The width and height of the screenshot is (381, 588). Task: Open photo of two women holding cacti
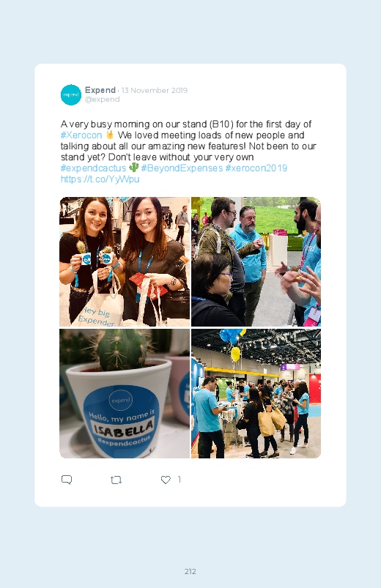click(125, 261)
